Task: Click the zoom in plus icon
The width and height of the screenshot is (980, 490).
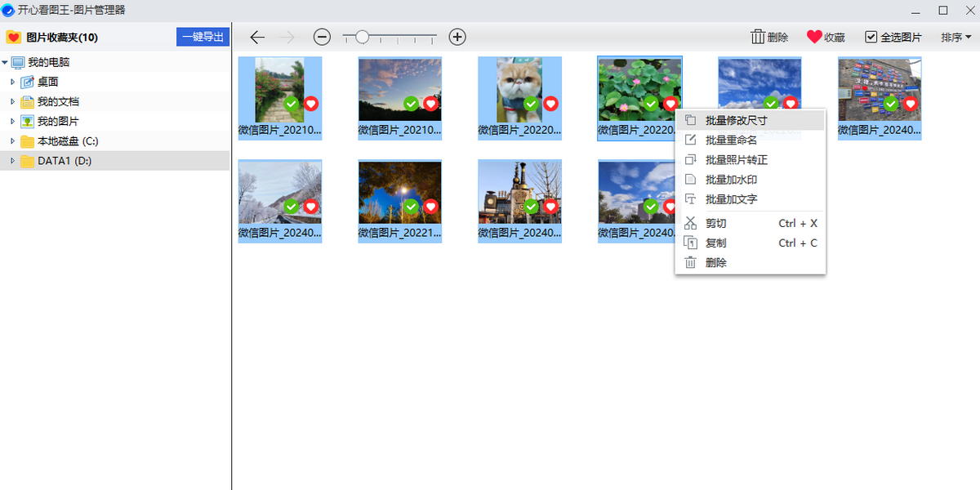Action: point(457,37)
